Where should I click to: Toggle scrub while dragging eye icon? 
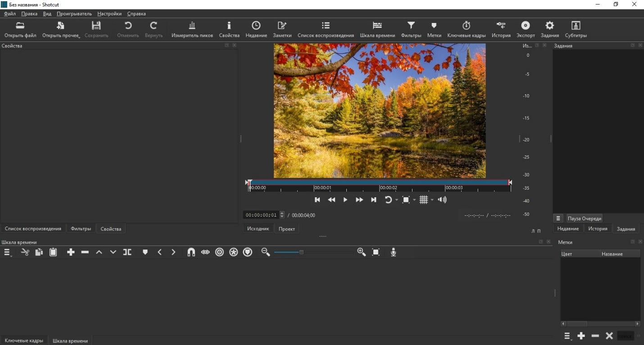pyautogui.click(x=205, y=252)
